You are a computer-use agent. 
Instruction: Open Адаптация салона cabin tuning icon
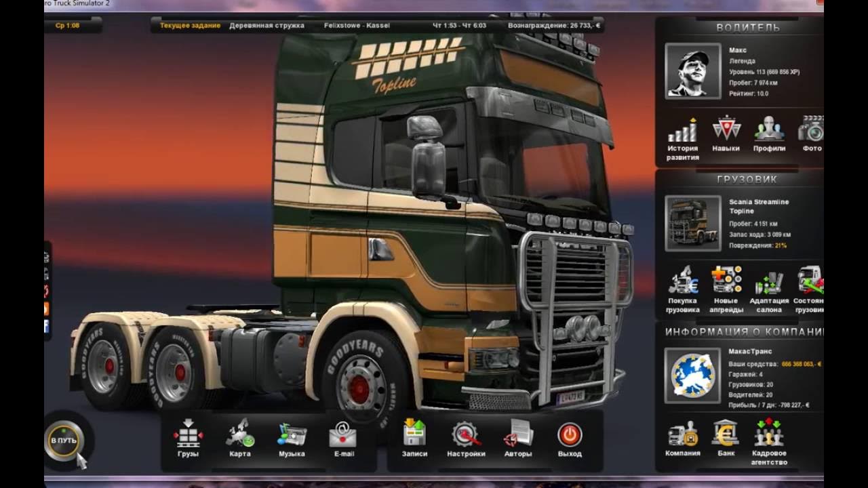click(769, 281)
